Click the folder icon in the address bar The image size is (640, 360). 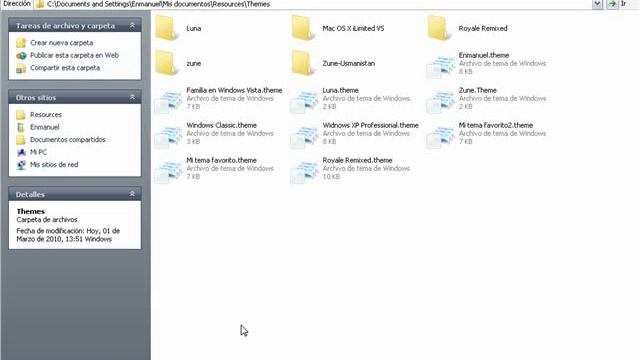pyautogui.click(x=40, y=4)
